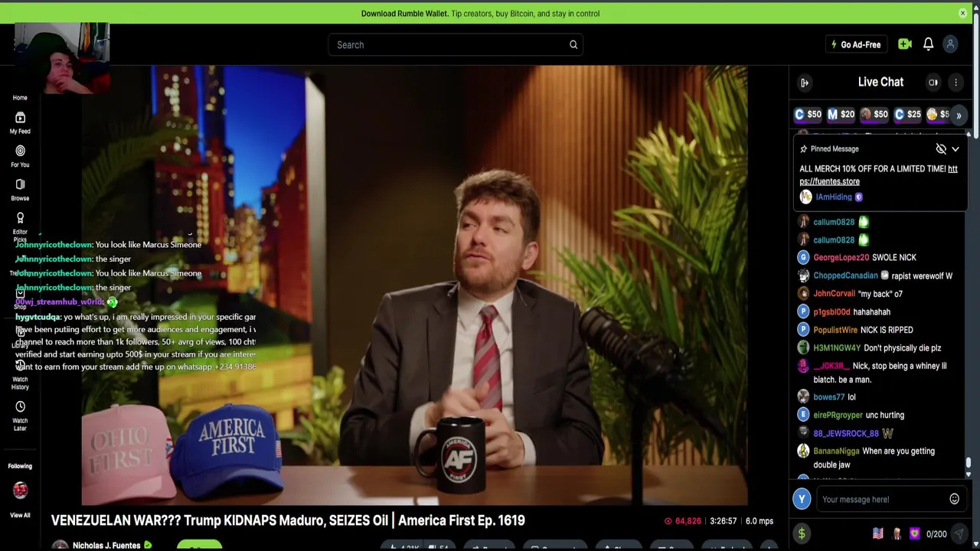Open the Browse sidebar page
The image size is (980, 551).
(x=20, y=189)
